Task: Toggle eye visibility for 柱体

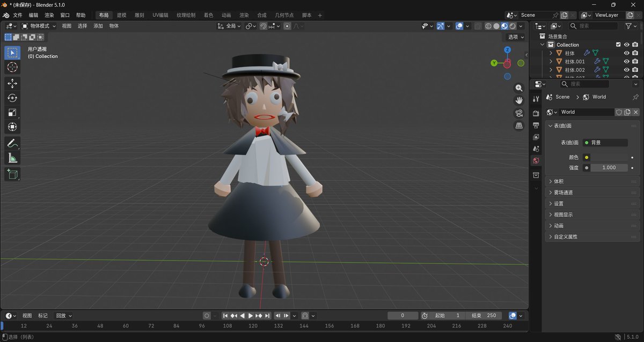Action: click(x=627, y=53)
